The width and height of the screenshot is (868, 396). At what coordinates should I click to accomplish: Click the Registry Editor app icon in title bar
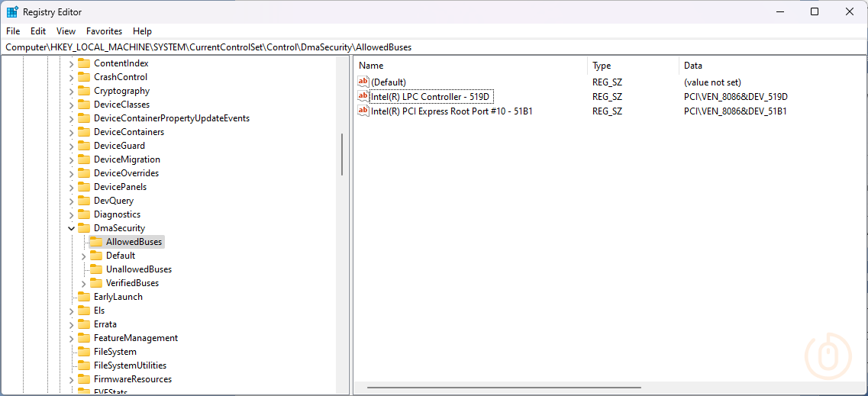coord(12,12)
